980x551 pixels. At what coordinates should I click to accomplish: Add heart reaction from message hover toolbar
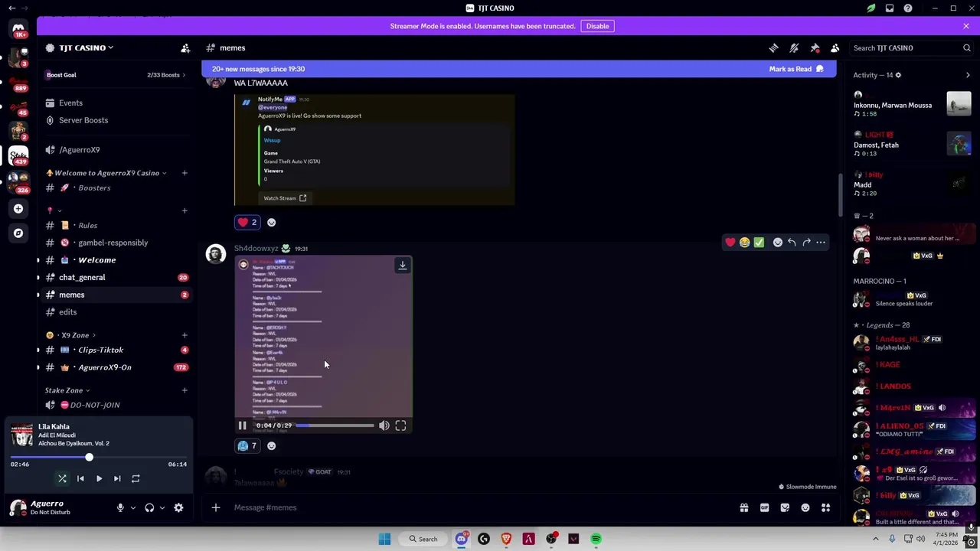pyautogui.click(x=730, y=243)
